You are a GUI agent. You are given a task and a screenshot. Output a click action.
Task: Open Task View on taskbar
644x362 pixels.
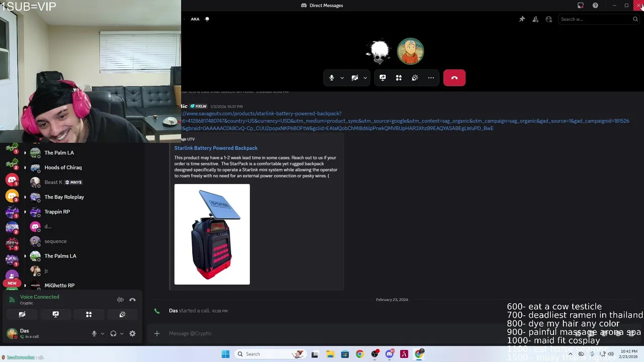click(315, 354)
